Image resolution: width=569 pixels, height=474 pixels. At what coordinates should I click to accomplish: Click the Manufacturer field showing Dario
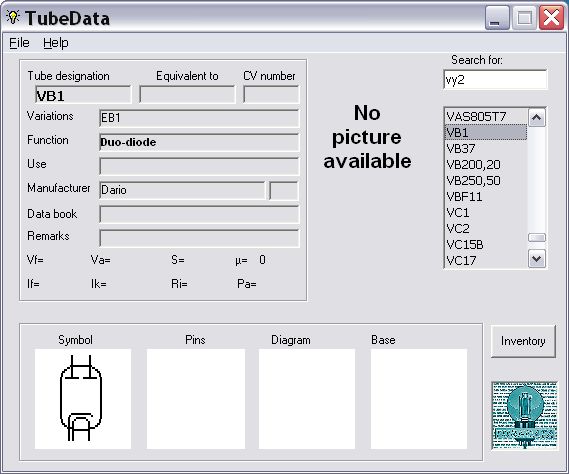coord(182,190)
